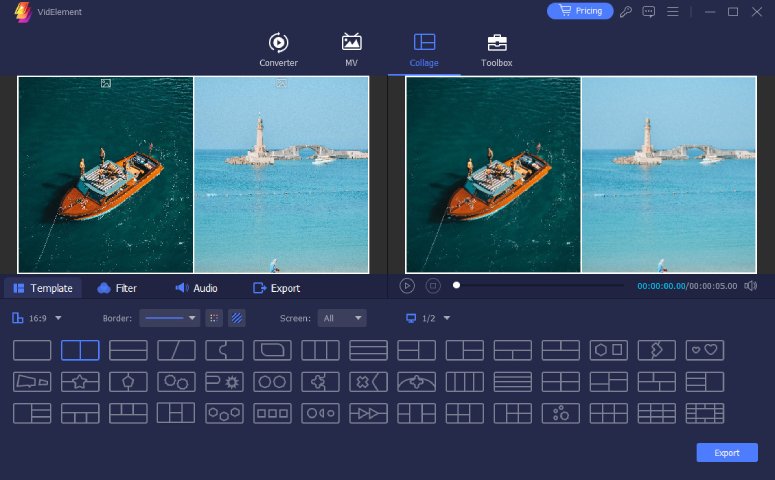Screen dimensions: 775x480
Task: Open the Toolbox module
Action: point(497,50)
